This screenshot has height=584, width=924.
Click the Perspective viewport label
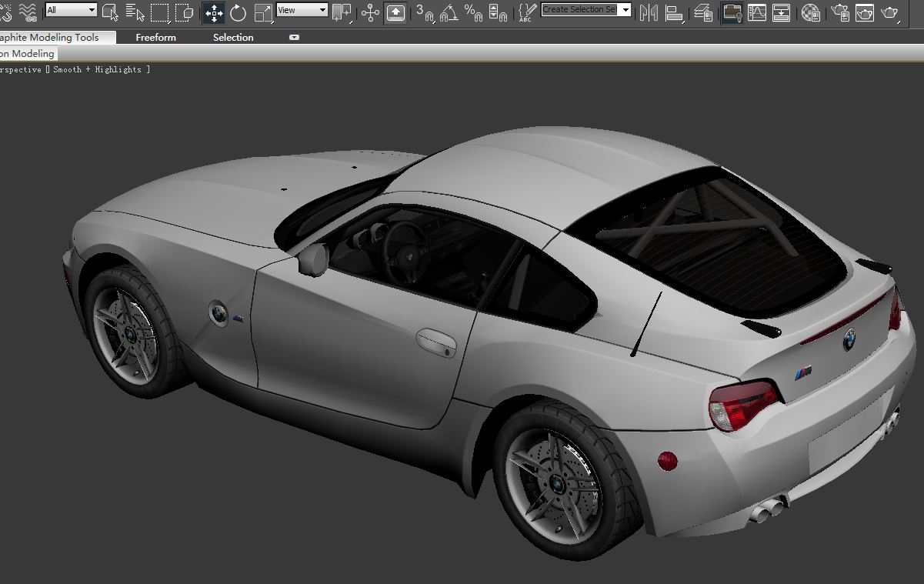[21, 69]
